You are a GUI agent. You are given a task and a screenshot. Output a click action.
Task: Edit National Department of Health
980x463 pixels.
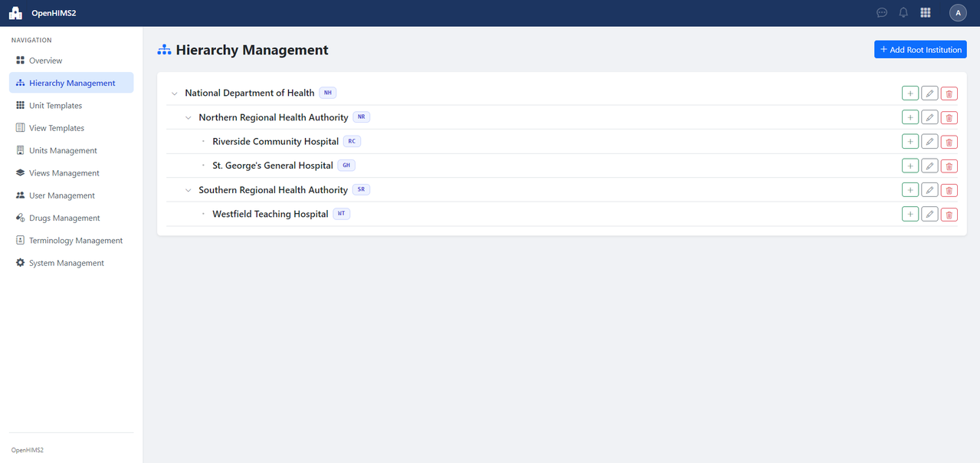tap(929, 94)
